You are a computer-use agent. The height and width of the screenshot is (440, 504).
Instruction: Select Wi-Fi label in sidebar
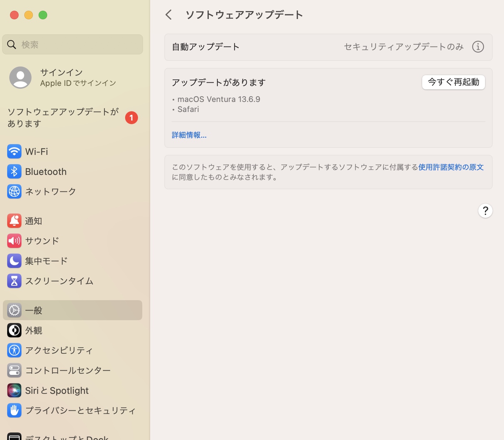coord(36,152)
